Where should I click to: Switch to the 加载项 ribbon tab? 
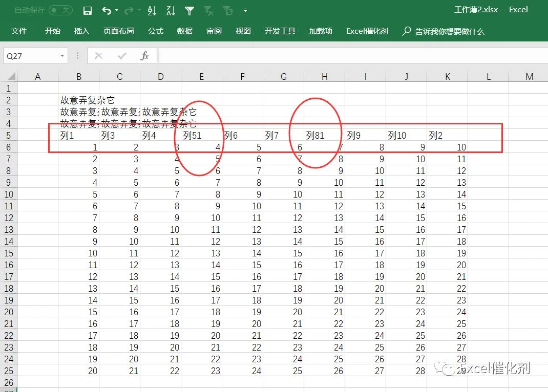[x=321, y=31]
